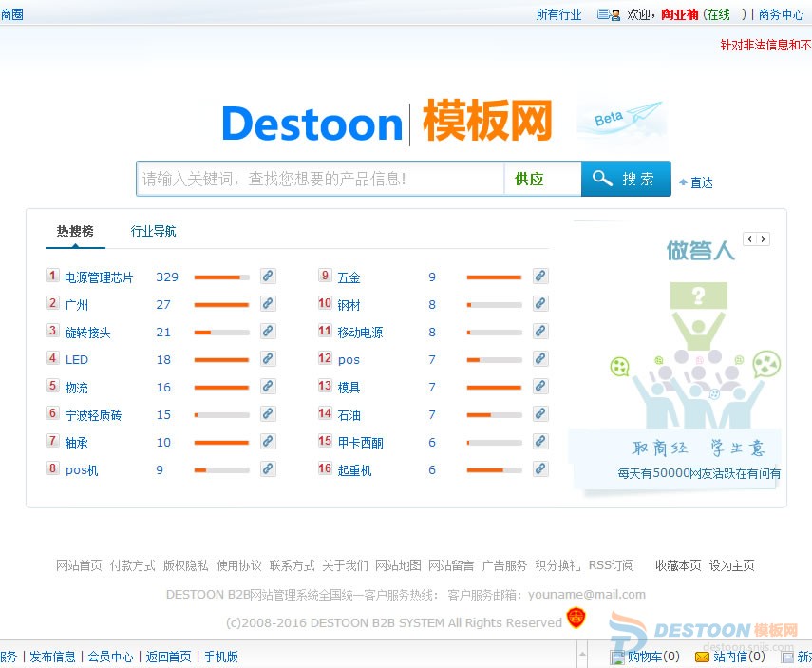Open the footer link 积分换礼
The height and width of the screenshot is (668, 812).
click(x=557, y=565)
